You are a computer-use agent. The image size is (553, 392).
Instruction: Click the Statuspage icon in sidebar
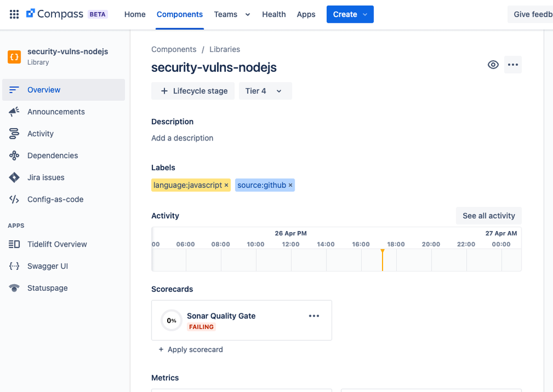point(14,288)
